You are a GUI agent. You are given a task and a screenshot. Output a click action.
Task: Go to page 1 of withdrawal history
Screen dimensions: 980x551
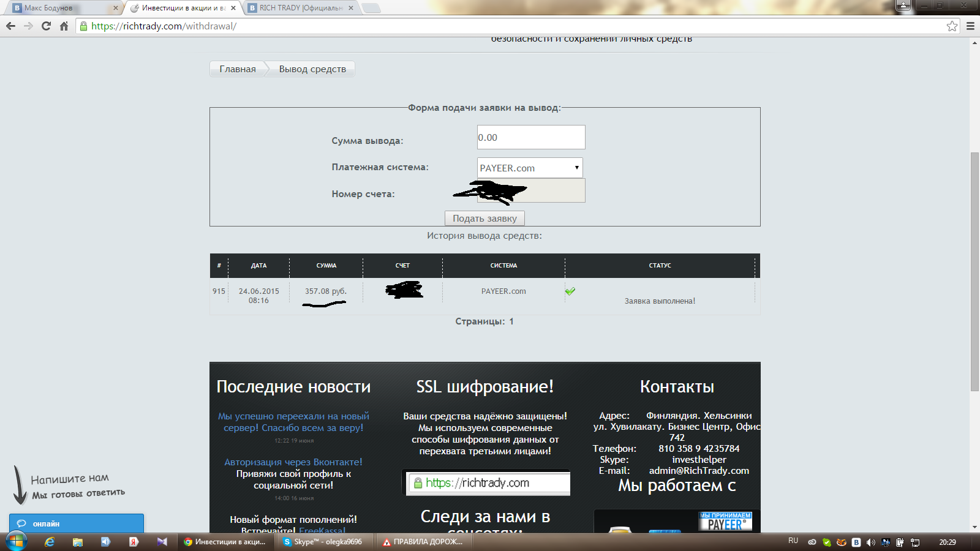[x=511, y=321]
